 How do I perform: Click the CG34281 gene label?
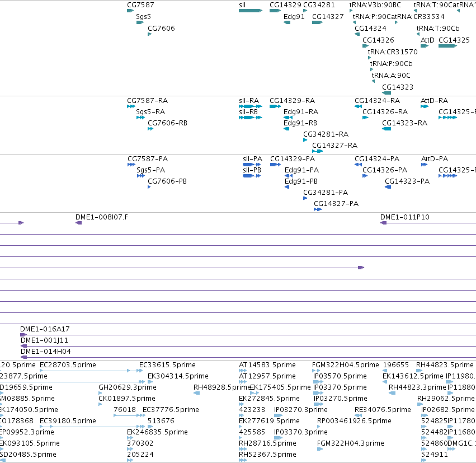pyautogui.click(x=319, y=5)
